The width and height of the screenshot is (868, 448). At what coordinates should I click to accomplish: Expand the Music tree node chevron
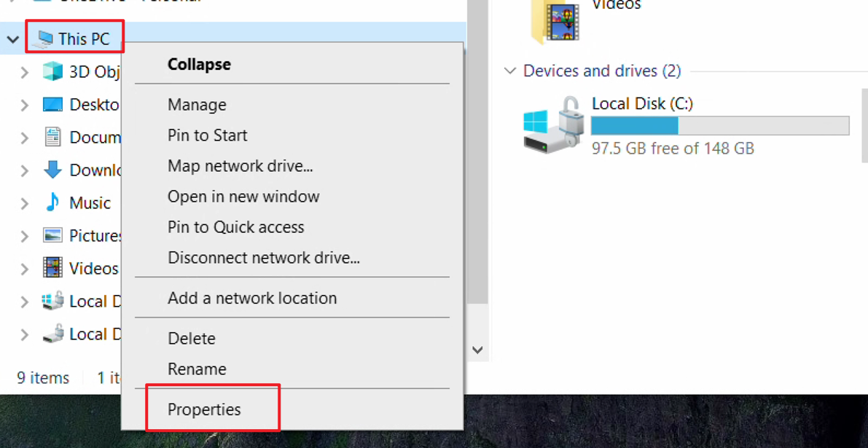pyautogui.click(x=24, y=203)
